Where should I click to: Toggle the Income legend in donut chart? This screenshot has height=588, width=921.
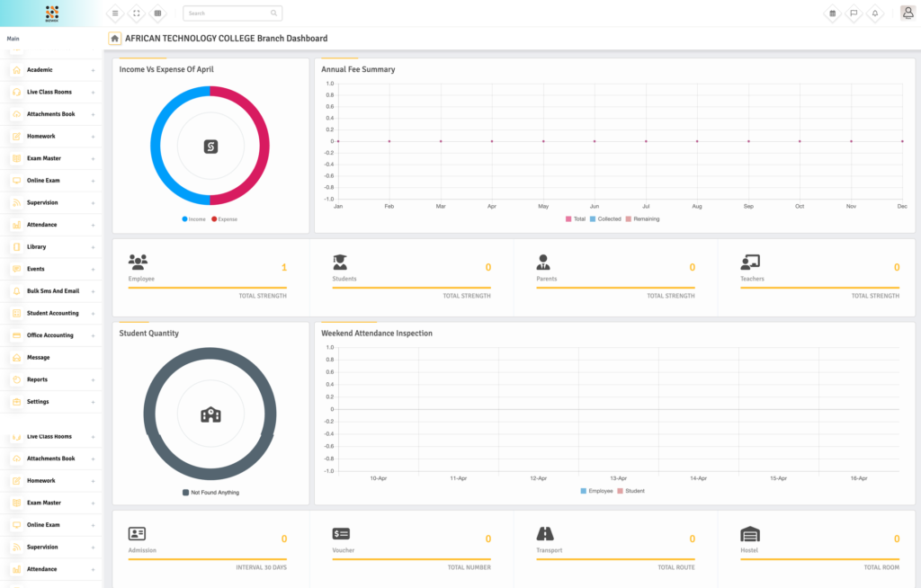(193, 219)
